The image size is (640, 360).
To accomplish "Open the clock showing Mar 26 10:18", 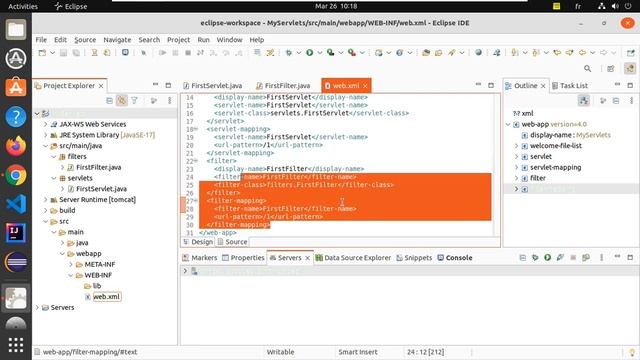I will coord(336,6).
